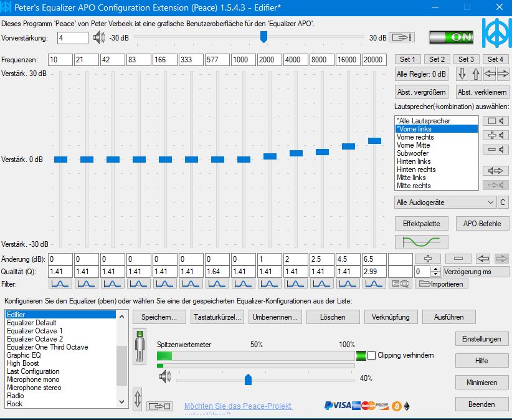Image resolution: width=512 pixels, height=420 pixels.
Task: Change filter type for 10 Hz band
Action: (x=60, y=284)
